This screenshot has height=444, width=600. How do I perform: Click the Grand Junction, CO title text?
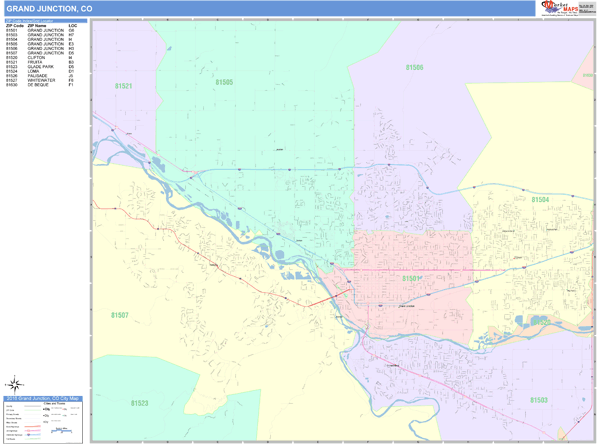[49, 8]
